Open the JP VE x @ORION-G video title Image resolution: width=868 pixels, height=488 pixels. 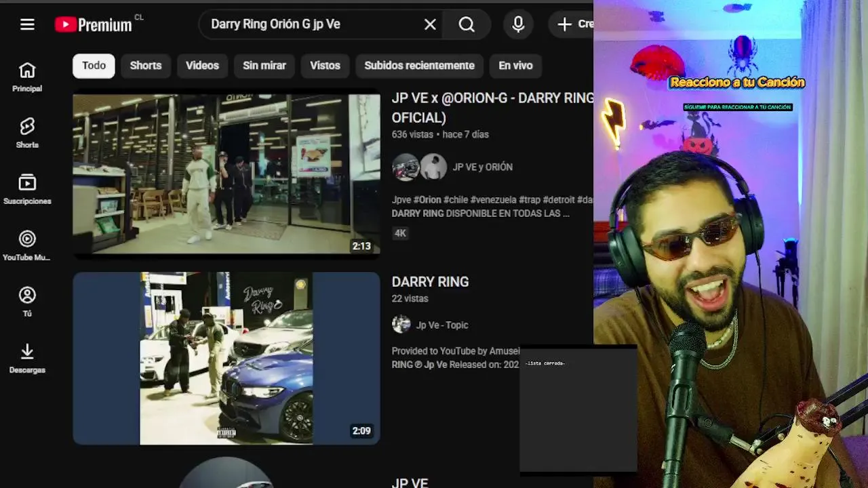click(492, 108)
